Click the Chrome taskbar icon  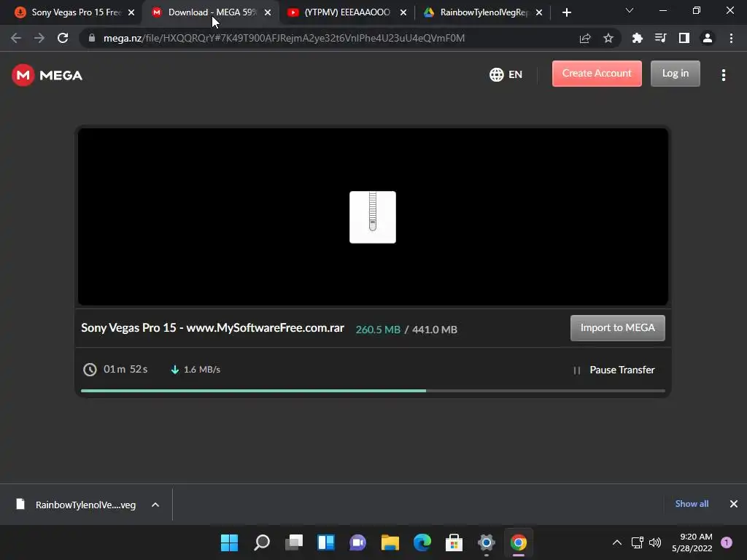tap(519, 542)
